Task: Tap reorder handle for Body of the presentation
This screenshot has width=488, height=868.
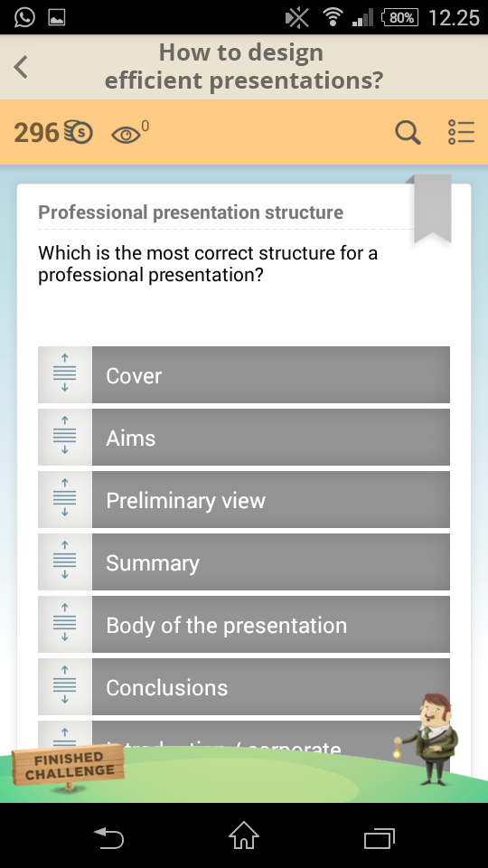Action: [x=65, y=625]
